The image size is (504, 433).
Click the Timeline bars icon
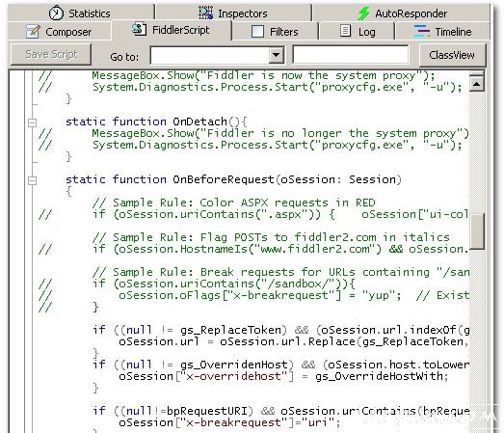pos(422,31)
